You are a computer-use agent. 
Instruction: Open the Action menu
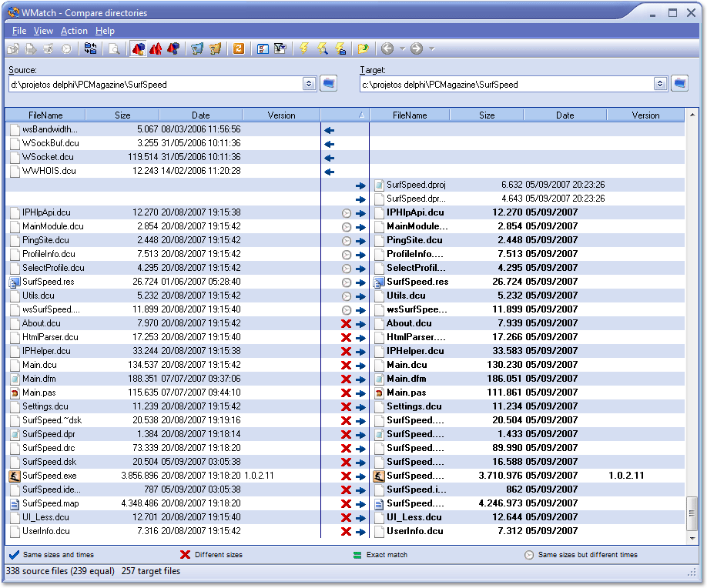click(74, 31)
